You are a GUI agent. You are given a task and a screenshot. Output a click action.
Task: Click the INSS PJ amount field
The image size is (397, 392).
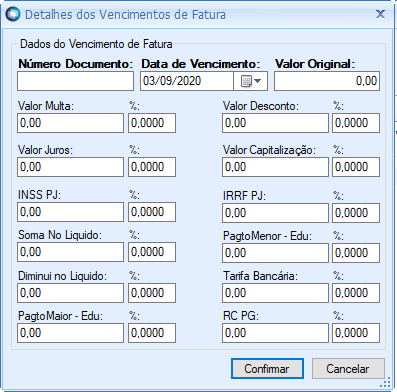(x=70, y=212)
